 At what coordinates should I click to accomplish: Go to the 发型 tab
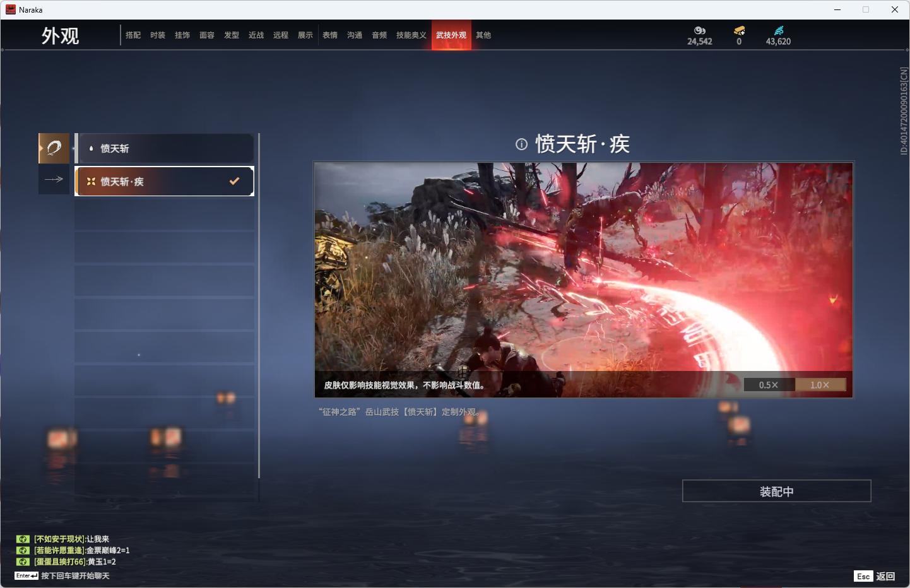[x=232, y=35]
